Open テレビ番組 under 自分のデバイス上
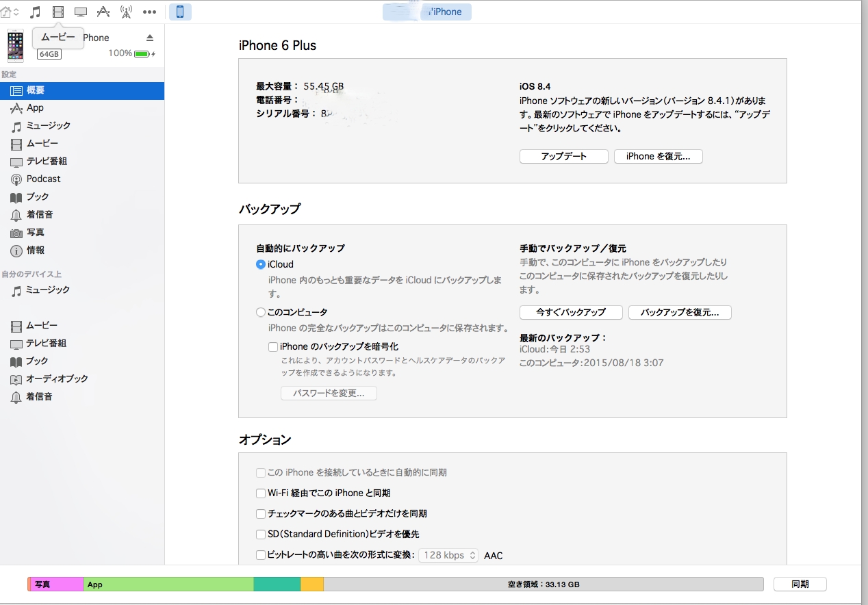 click(82, 344)
